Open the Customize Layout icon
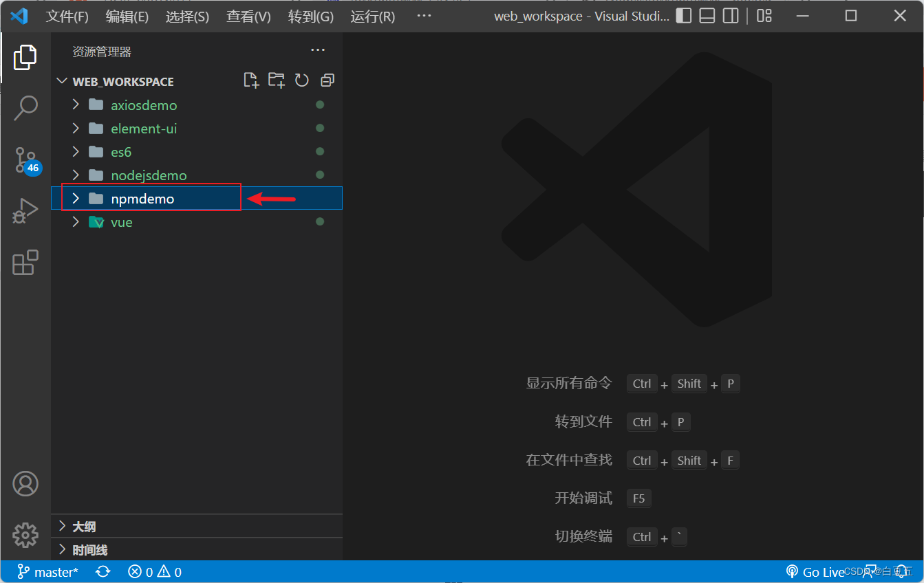The height and width of the screenshot is (583, 924). (764, 16)
